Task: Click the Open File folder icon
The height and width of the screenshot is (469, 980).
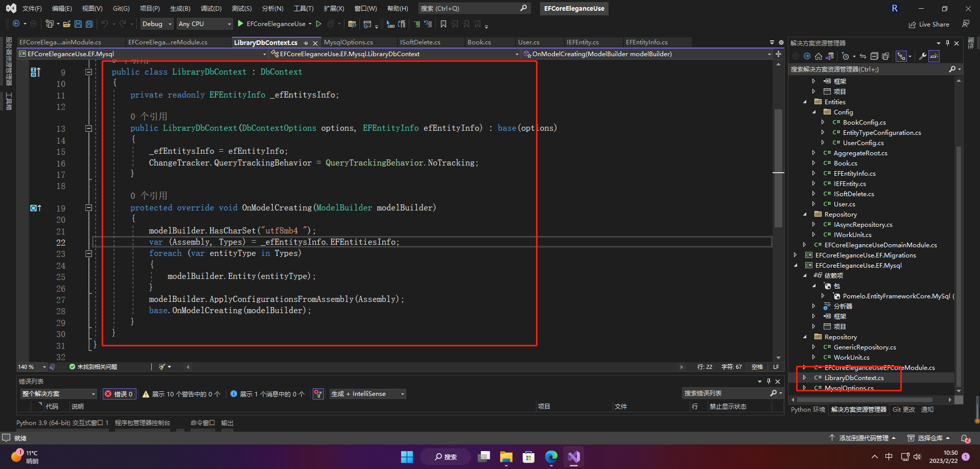Action: tap(67, 24)
